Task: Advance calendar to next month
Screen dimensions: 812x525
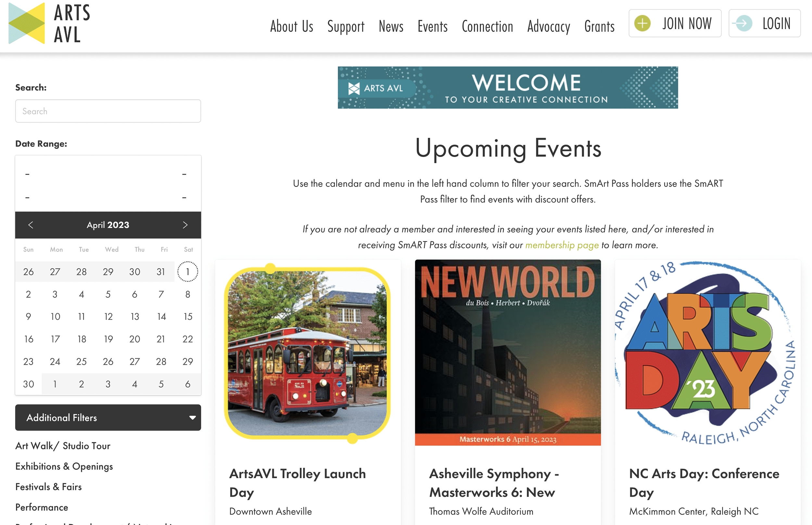Action: (185, 225)
